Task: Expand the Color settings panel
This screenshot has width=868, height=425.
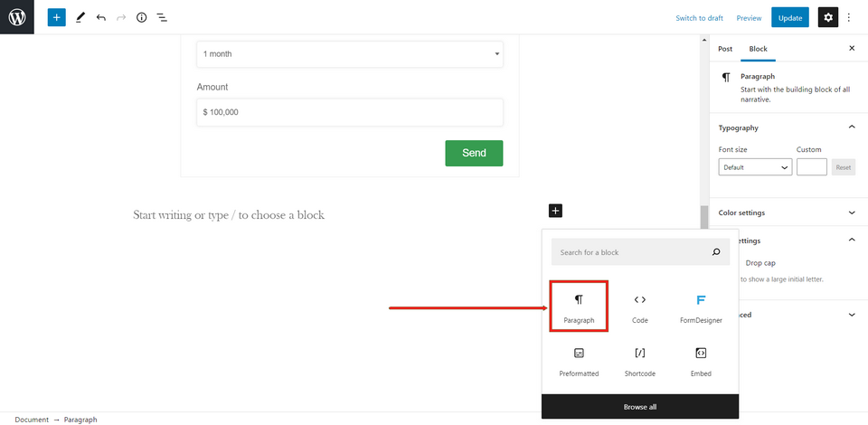Action: pyautogui.click(x=851, y=212)
